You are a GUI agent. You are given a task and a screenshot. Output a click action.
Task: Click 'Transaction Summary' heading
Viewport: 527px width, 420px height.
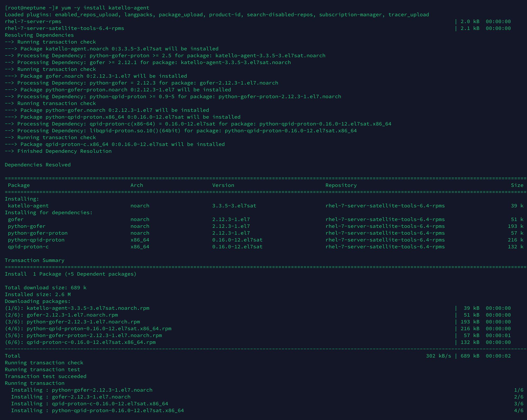[x=35, y=260]
